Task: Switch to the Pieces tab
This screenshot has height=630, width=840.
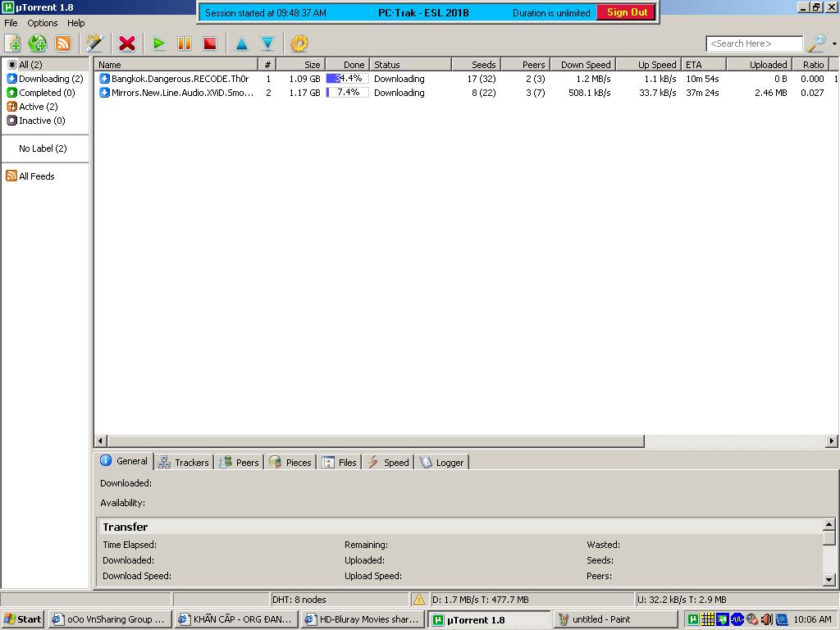Action: tap(290, 463)
